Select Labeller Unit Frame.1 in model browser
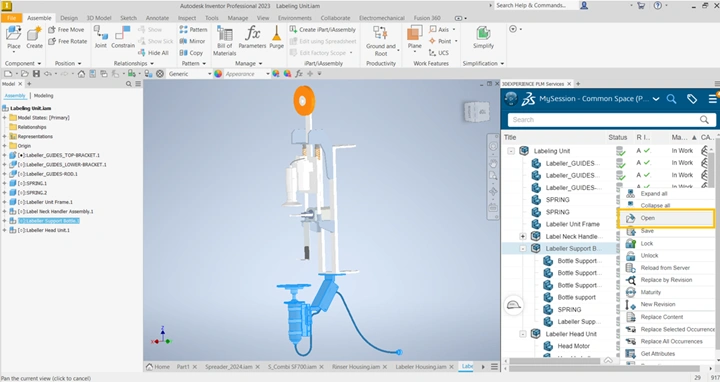Image resolution: width=720 pixels, height=382 pixels. tap(45, 202)
